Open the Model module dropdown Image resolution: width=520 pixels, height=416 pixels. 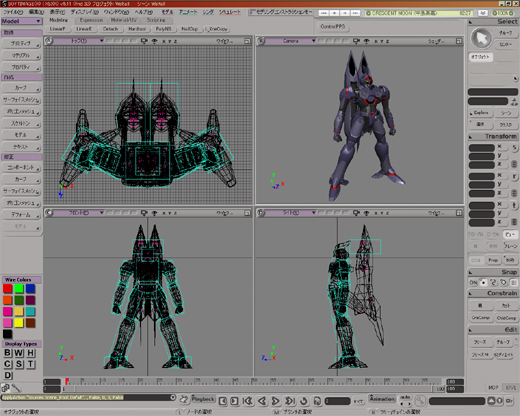click(x=22, y=21)
